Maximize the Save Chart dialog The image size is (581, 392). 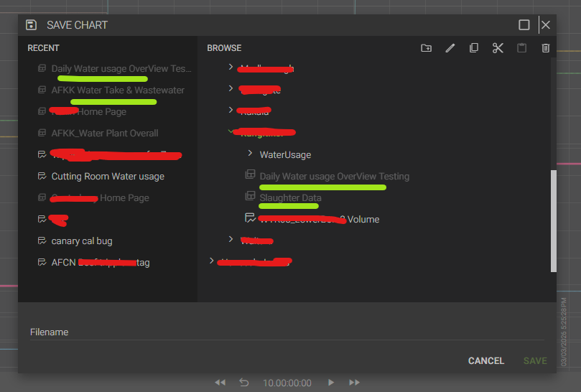tap(524, 25)
